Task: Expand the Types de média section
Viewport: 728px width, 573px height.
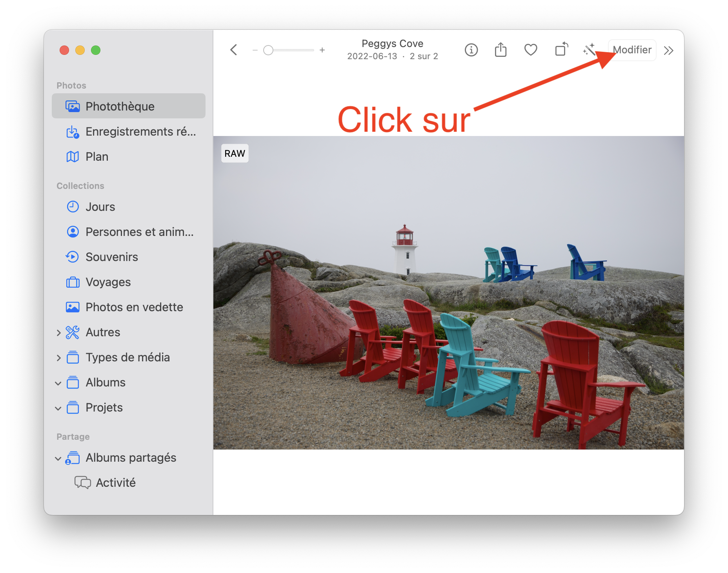Action: click(58, 358)
